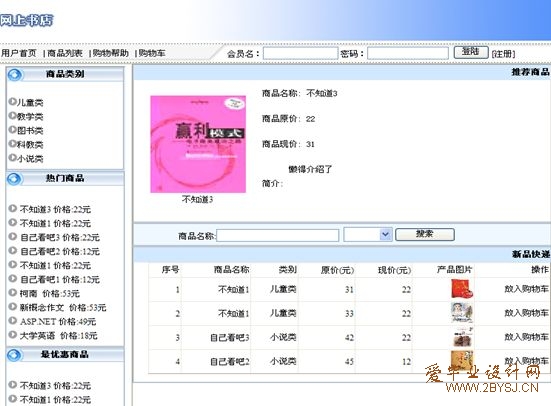Open product image in table row 3
Screen dimensions: 551x406
pos(462,337)
